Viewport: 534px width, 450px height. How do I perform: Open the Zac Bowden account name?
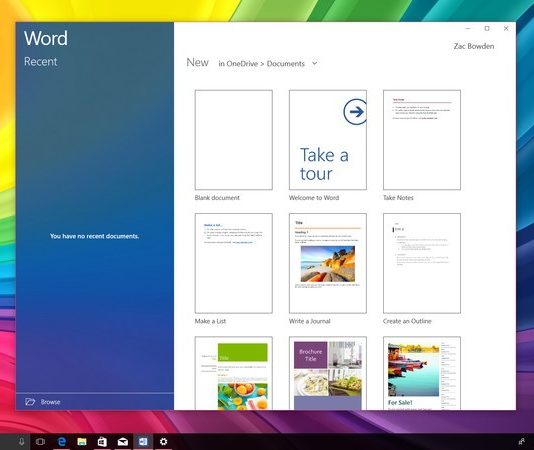pyautogui.click(x=474, y=46)
